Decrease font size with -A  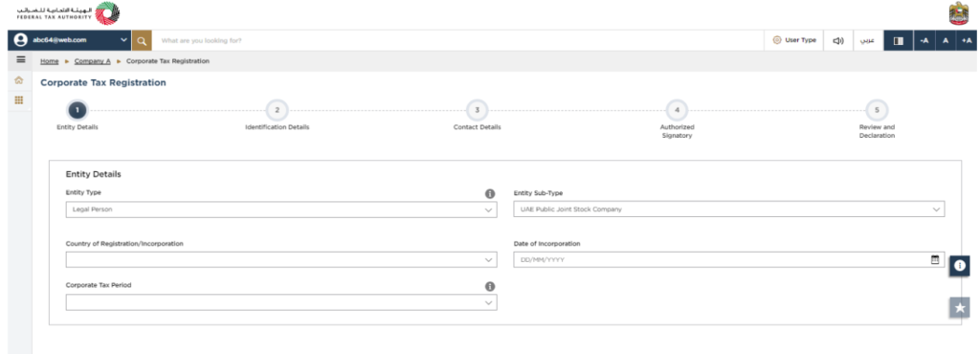[x=924, y=40]
